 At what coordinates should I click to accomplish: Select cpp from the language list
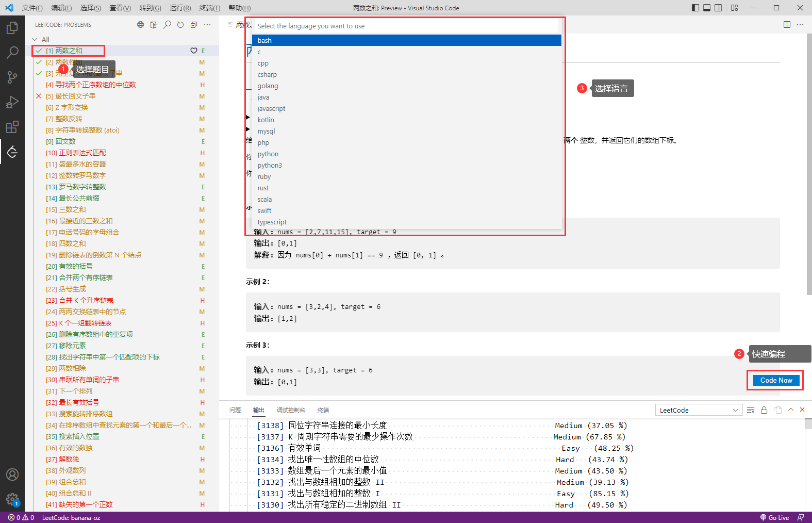(x=407, y=63)
